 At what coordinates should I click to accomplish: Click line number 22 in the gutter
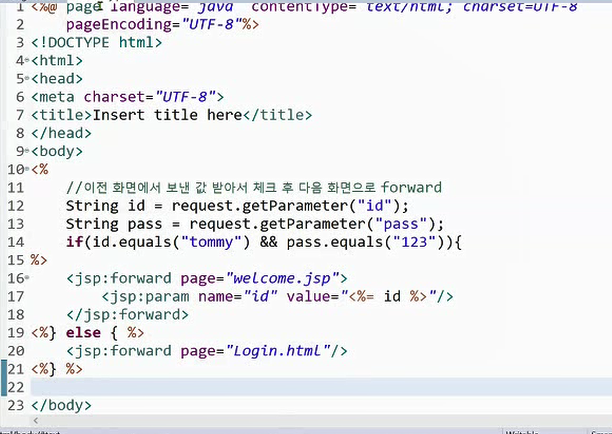coord(16,387)
